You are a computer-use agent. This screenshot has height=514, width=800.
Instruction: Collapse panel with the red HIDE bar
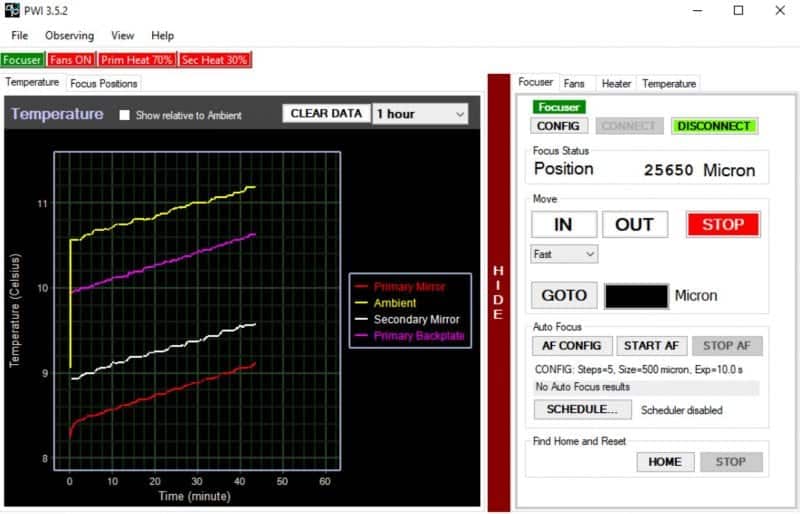point(498,290)
